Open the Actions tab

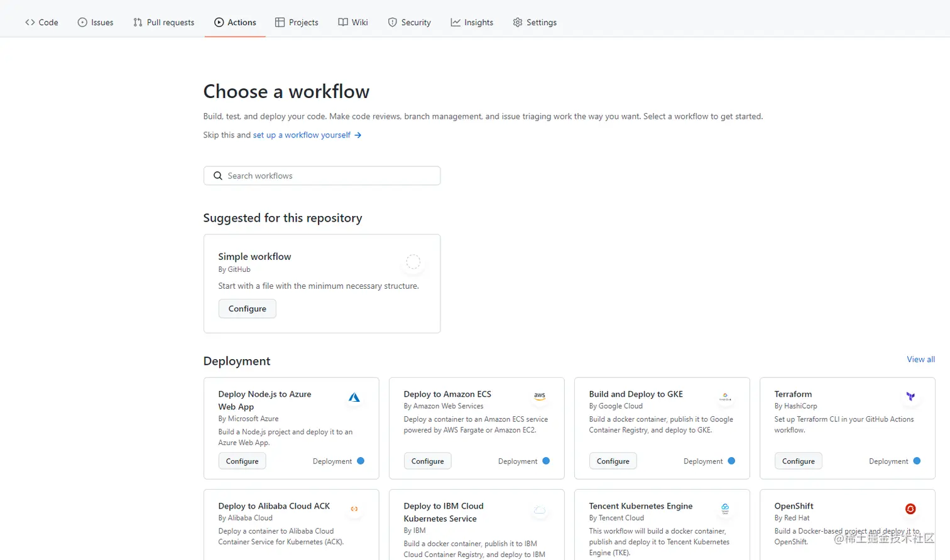[x=235, y=23]
